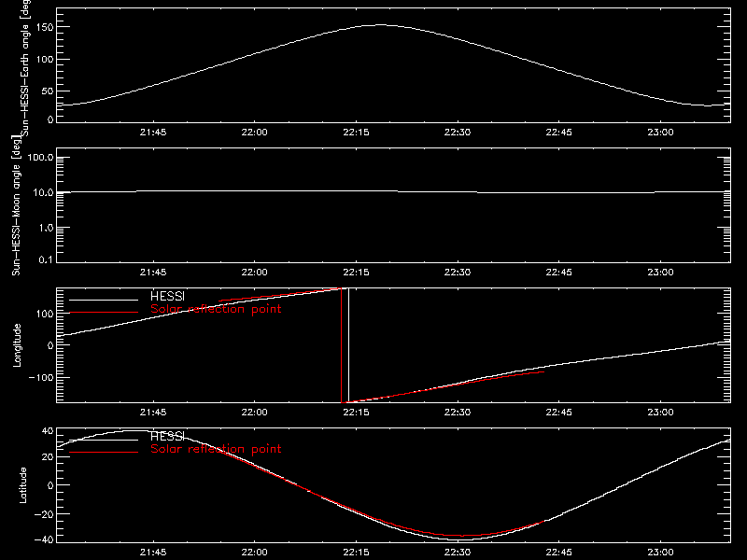Select the 22:45 label under Earth angle plot
This screenshot has width=747, height=560.
(x=558, y=133)
